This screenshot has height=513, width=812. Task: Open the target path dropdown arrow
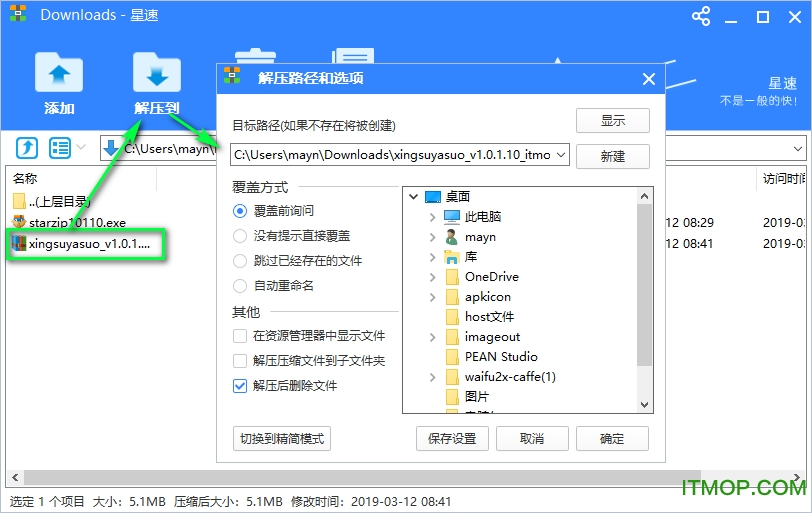(x=561, y=155)
